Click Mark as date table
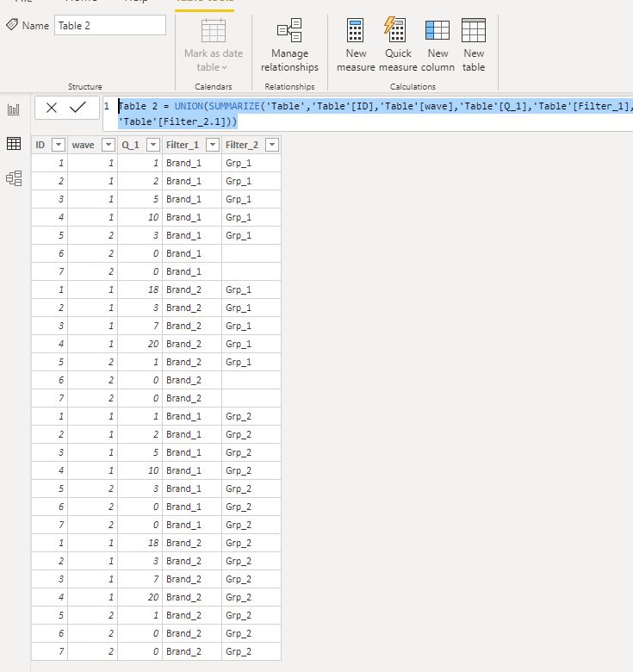633x672 pixels. tap(214, 45)
